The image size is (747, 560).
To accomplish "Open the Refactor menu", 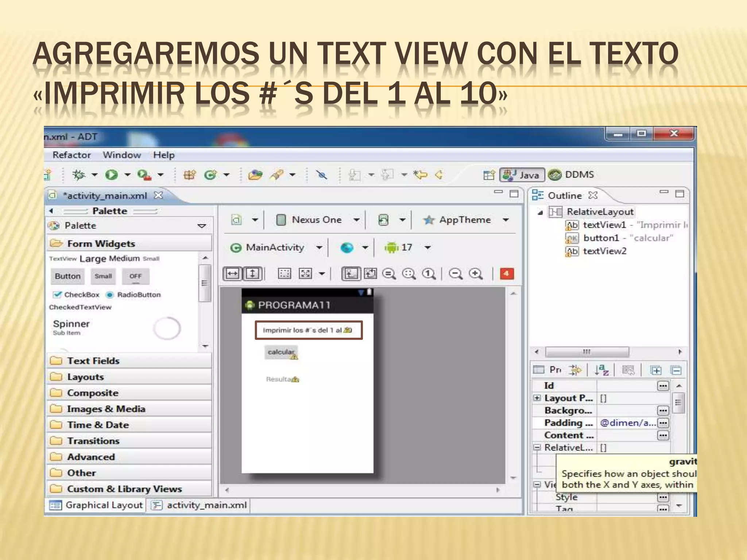I will (x=71, y=155).
